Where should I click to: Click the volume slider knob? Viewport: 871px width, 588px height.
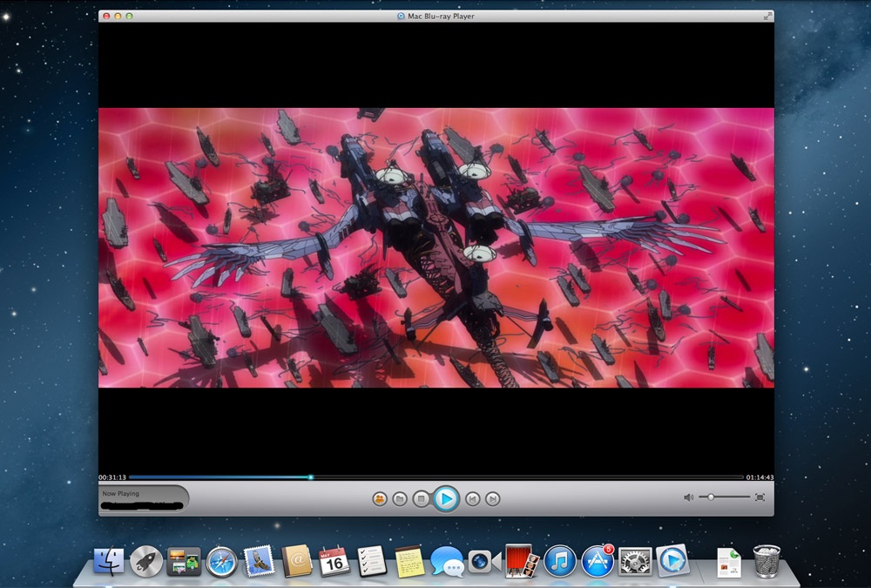click(x=711, y=497)
